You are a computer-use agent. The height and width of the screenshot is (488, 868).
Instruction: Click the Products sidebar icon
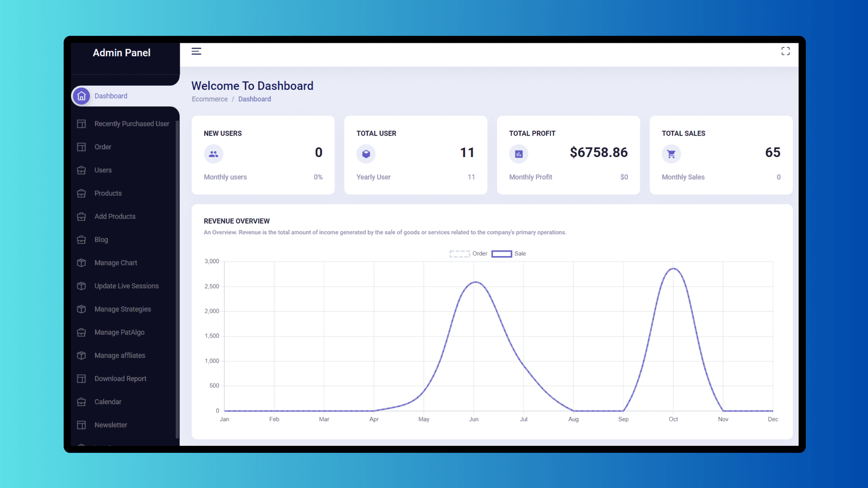pos(81,193)
